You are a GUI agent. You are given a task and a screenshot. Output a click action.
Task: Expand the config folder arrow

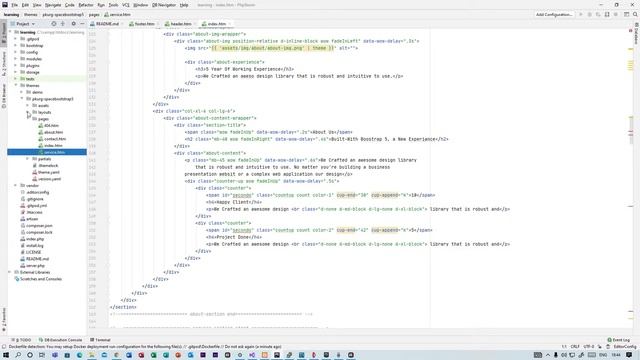tap(16, 52)
